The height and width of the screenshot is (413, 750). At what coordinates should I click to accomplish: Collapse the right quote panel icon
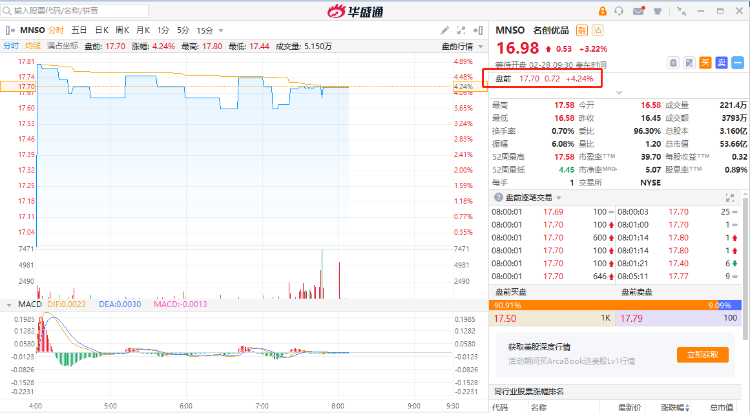[478, 30]
